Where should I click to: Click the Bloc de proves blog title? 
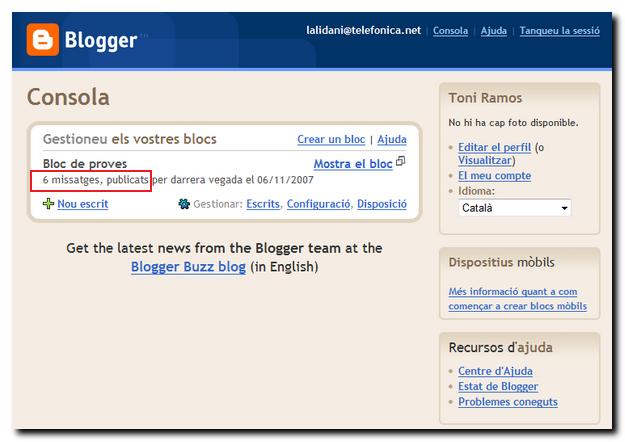coord(85,164)
